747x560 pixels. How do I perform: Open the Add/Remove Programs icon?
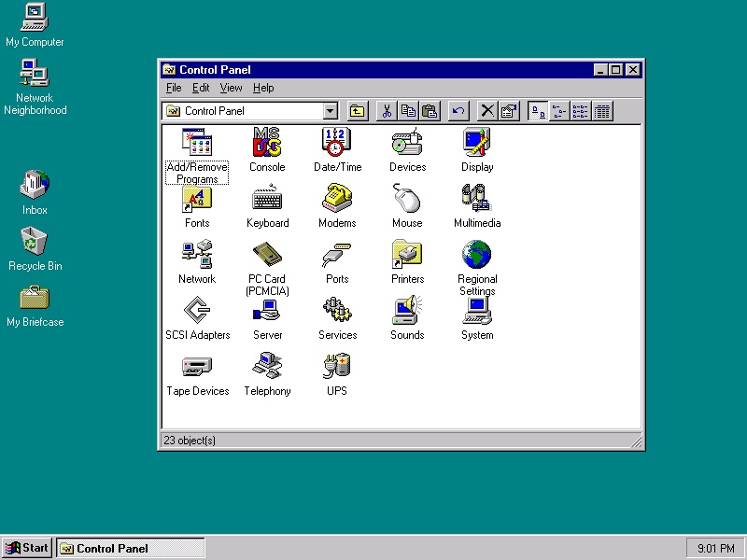(197, 143)
